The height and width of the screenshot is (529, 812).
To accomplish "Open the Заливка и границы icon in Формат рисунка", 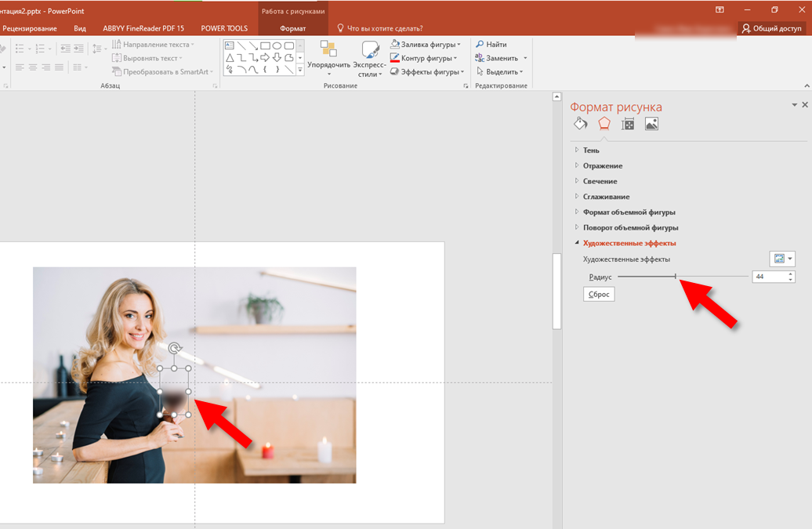I will tap(580, 123).
